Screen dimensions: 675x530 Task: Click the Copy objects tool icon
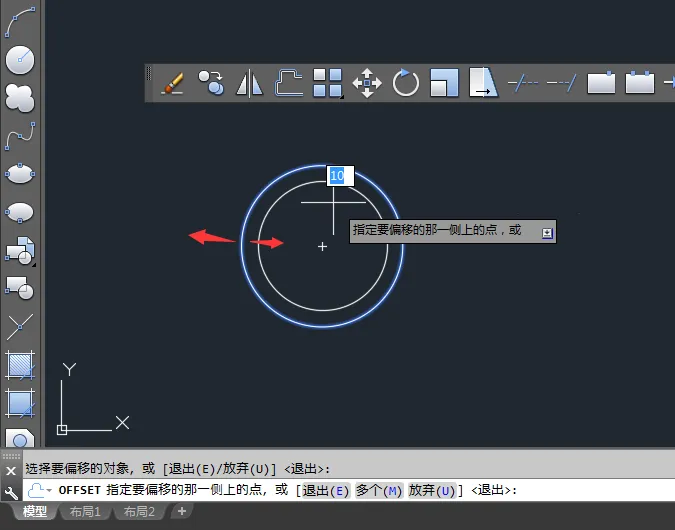pos(211,82)
